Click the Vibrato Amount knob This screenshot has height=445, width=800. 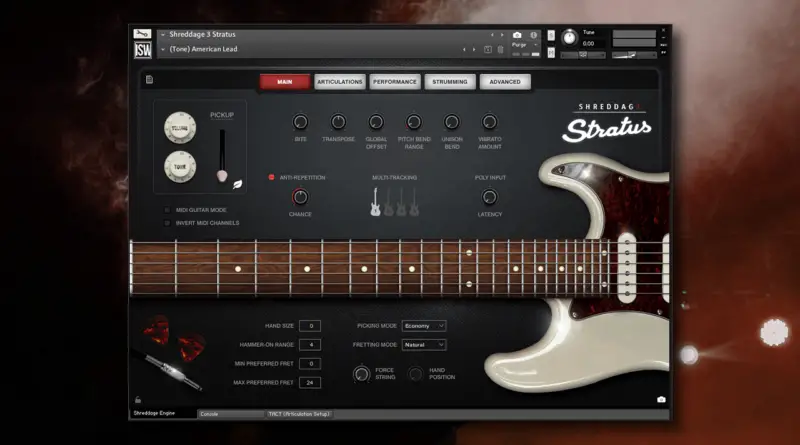tap(489, 122)
